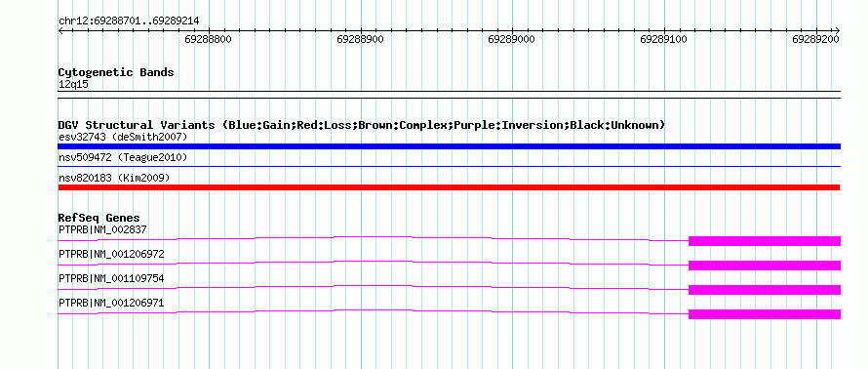Select the magenta exon of PTPRB|NM_002837
This screenshot has height=369, width=868.
(x=765, y=241)
